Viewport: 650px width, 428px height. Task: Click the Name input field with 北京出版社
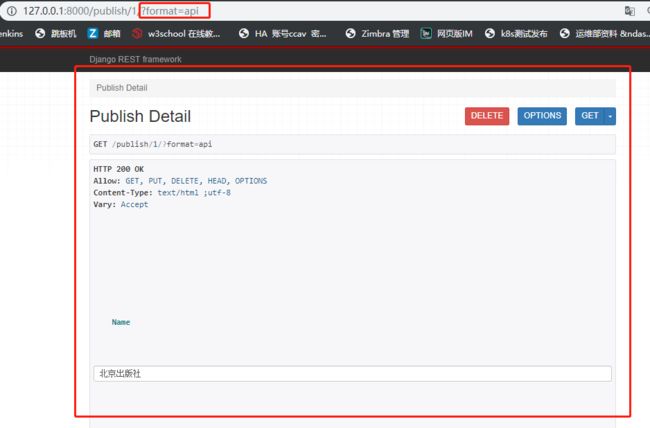(x=352, y=374)
